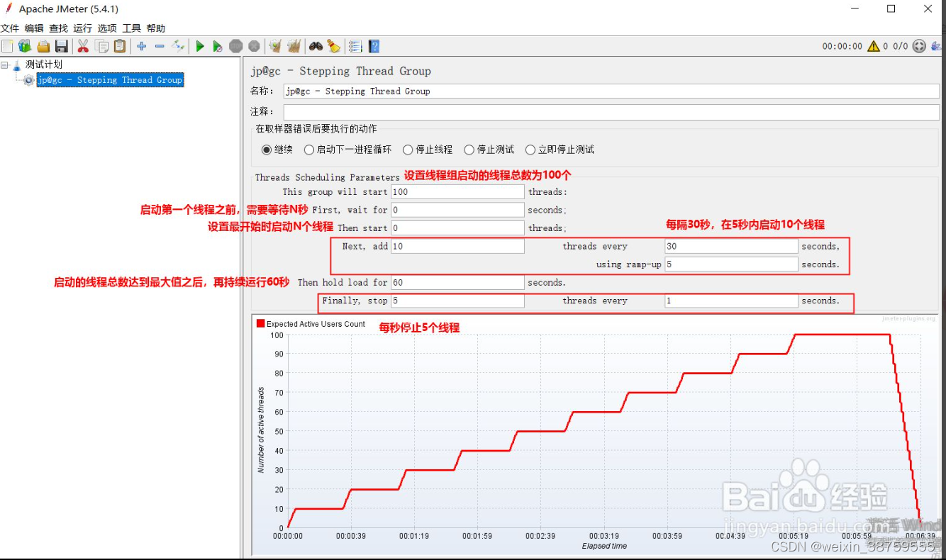Expand all tree nodes with plus icon
946x560 pixels.
142,46
